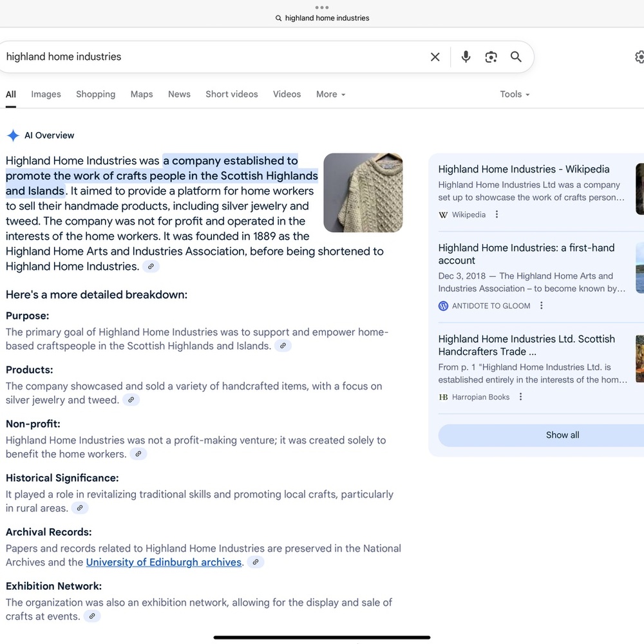Focus the highland home industries search field
Screen dimensions: 644x644
click(214, 57)
